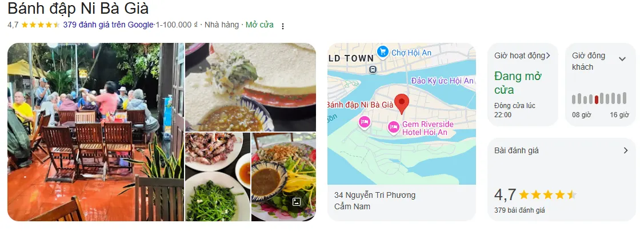Click the transit station icon on map
Screen dimensions: 644x231
coord(373,69)
